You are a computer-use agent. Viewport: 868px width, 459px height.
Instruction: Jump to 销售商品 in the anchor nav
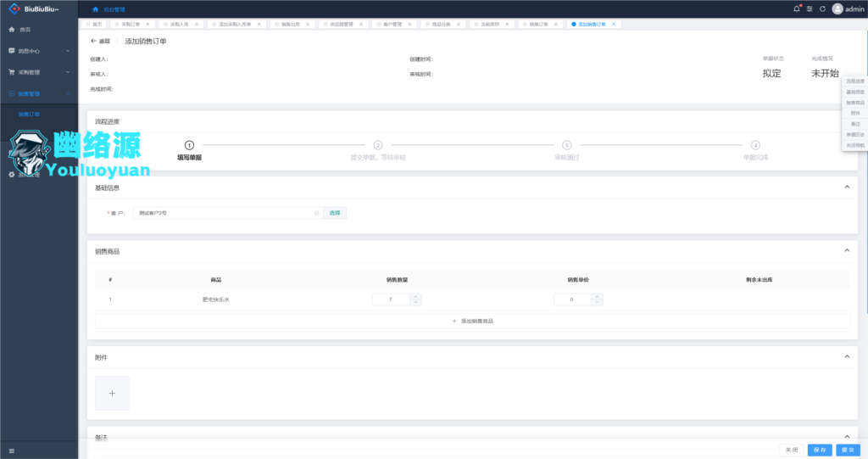[x=855, y=103]
